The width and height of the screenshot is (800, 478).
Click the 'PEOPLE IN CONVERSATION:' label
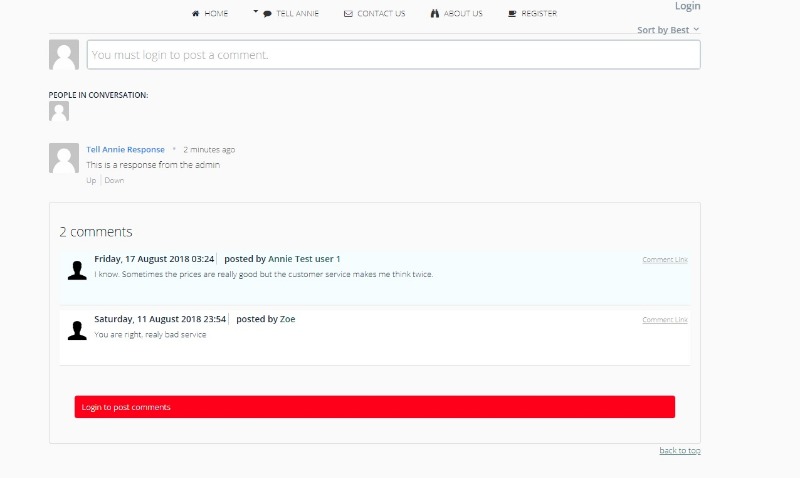click(x=98, y=95)
